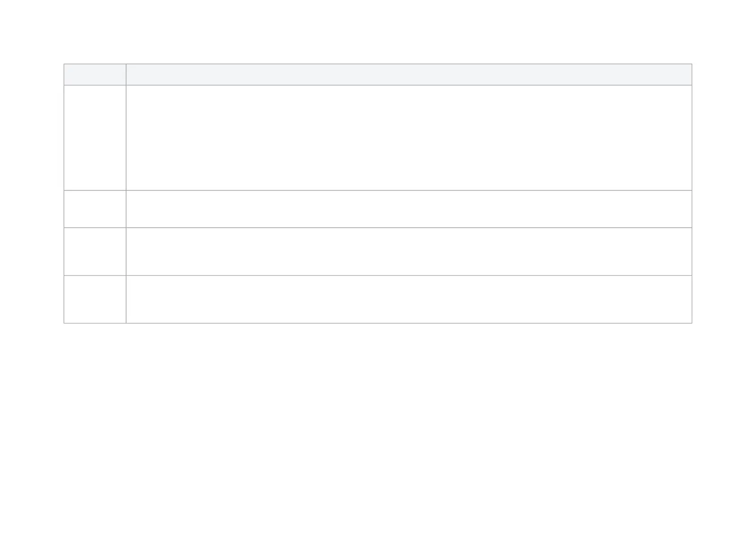Click the border above the bottom row
This screenshot has width=756, height=535.
point(378,275)
